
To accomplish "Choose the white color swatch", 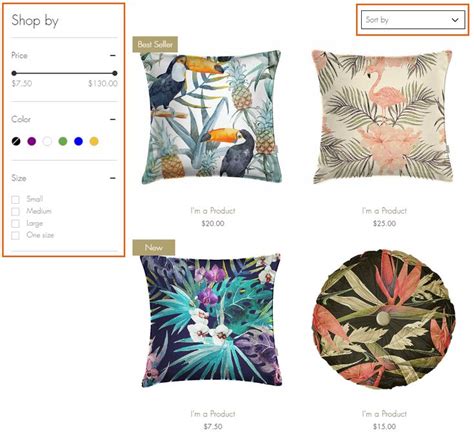I will pos(47,141).
